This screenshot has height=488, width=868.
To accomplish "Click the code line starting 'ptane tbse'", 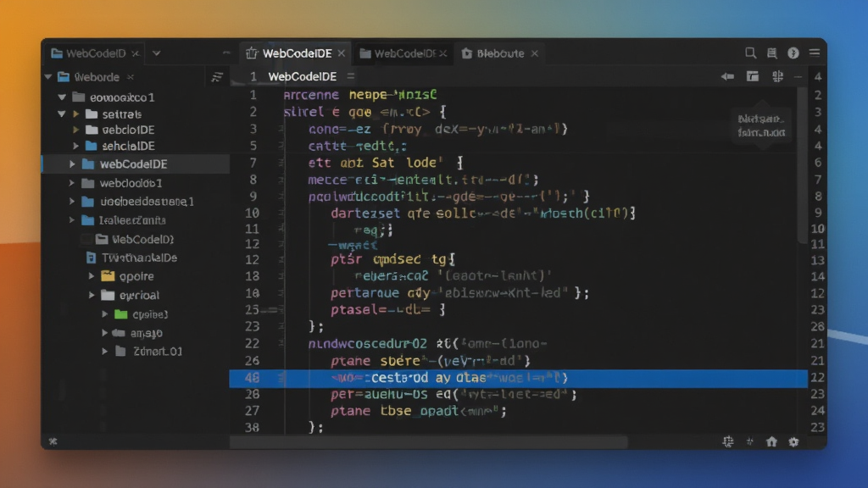I will (418, 411).
